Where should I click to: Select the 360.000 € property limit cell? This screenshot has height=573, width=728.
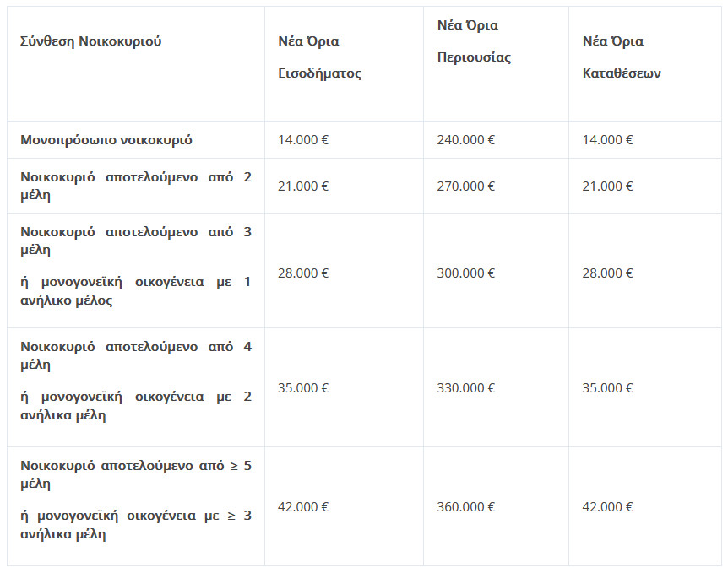(x=465, y=507)
